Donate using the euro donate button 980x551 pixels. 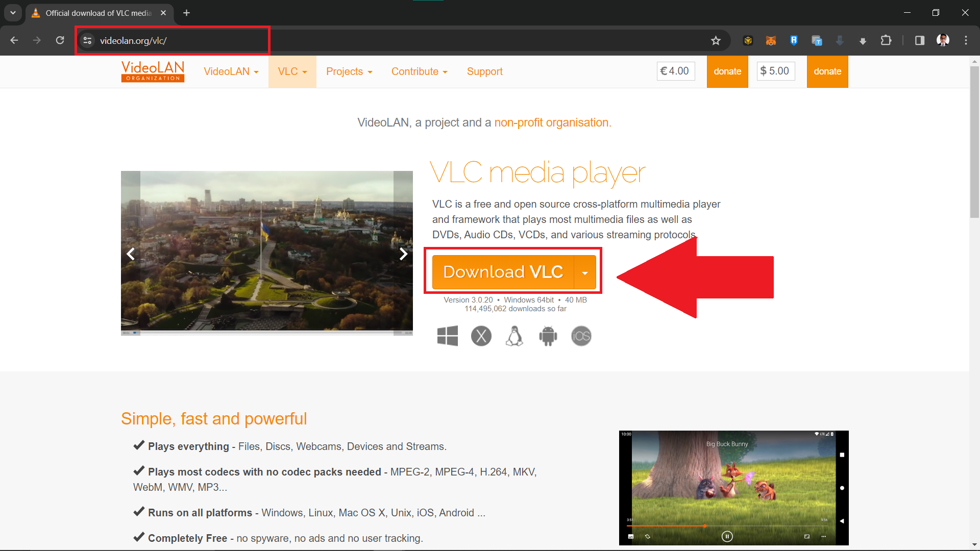coord(727,71)
